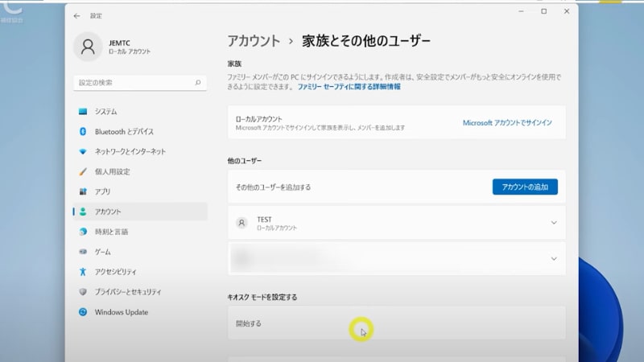Click the Windows Update sync icon
Image resolution: width=644 pixels, height=362 pixels.
point(83,312)
